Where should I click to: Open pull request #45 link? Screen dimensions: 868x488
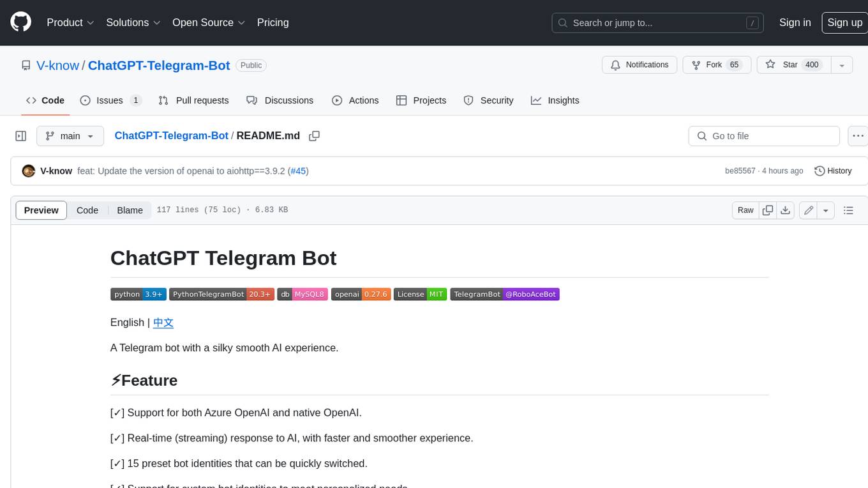click(x=298, y=171)
